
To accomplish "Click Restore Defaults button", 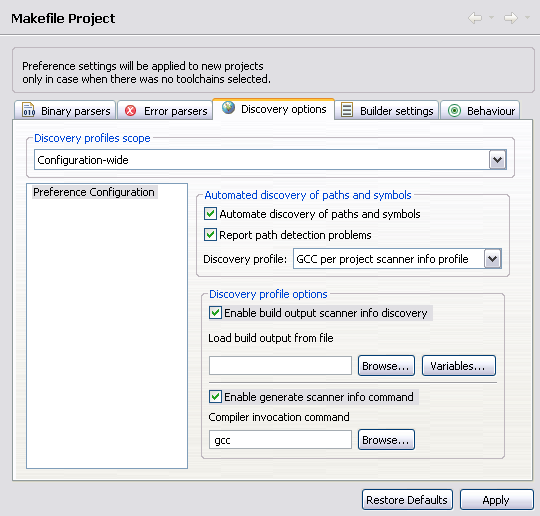I will [407, 499].
